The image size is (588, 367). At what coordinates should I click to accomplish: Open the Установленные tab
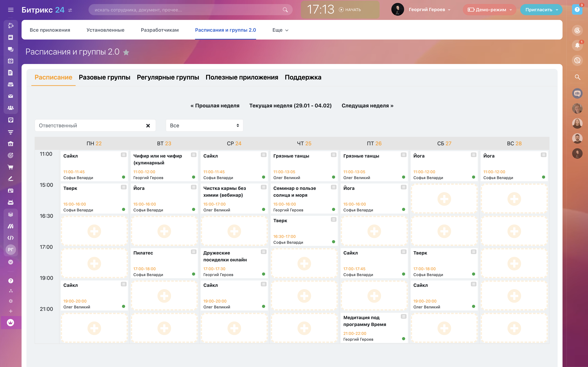tap(105, 30)
